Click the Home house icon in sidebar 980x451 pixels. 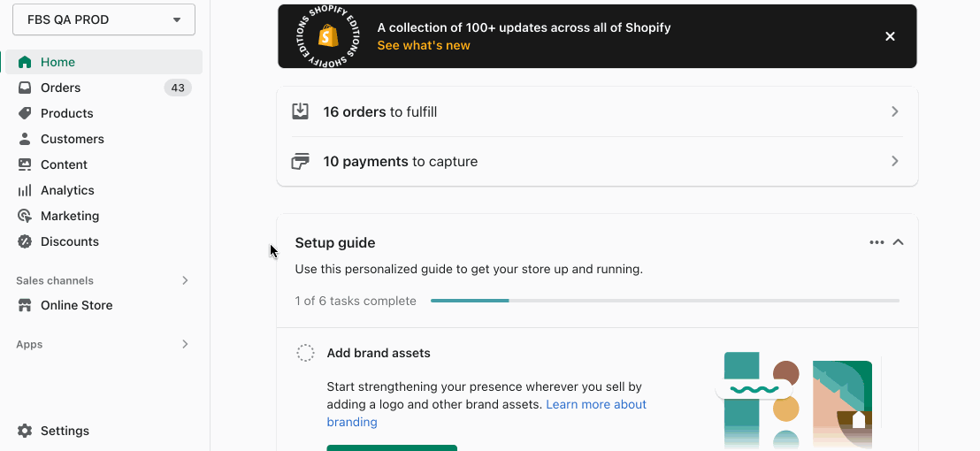click(25, 62)
